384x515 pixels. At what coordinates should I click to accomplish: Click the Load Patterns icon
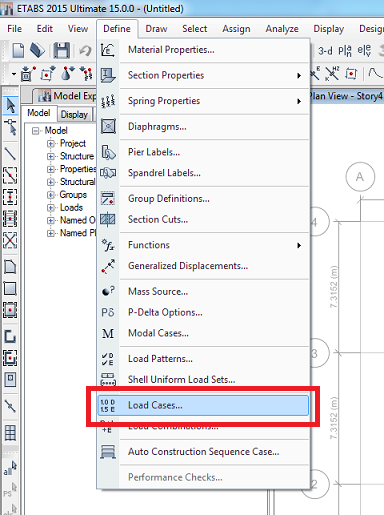click(108, 359)
